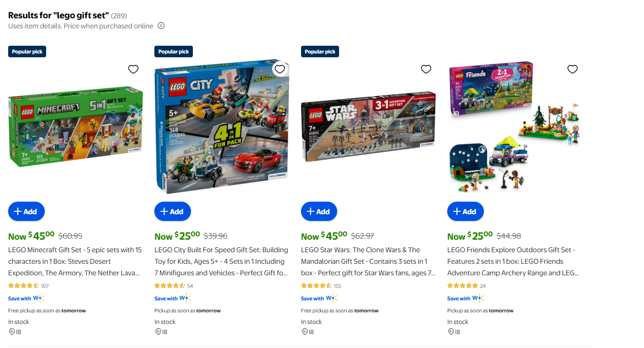Open the price info icon beside 'purchased online'

tap(161, 26)
